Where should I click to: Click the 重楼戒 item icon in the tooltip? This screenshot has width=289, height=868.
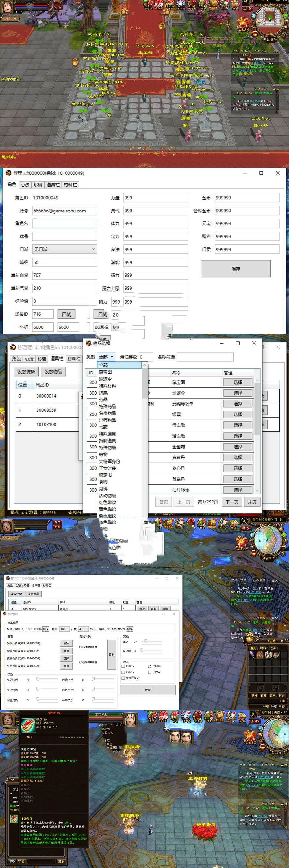(27, 725)
